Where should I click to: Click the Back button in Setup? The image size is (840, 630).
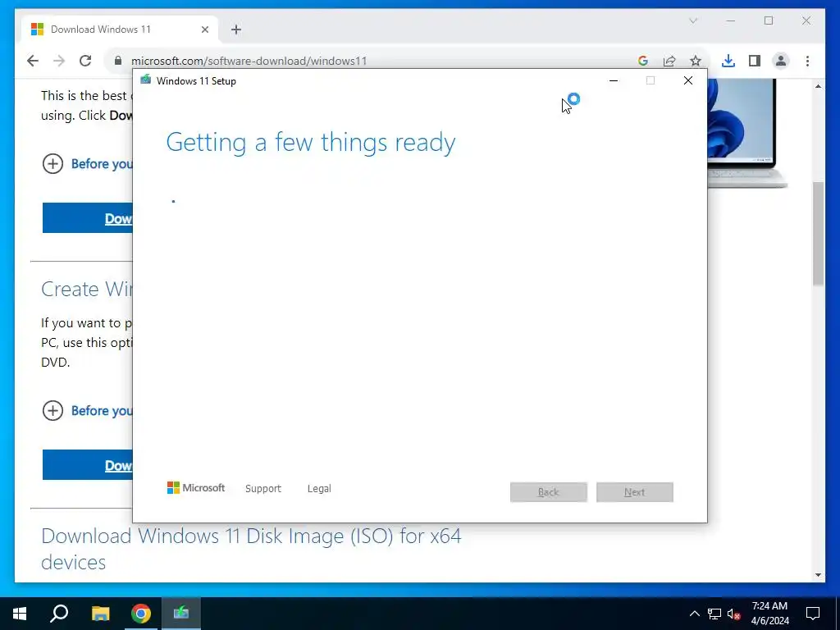coord(549,492)
